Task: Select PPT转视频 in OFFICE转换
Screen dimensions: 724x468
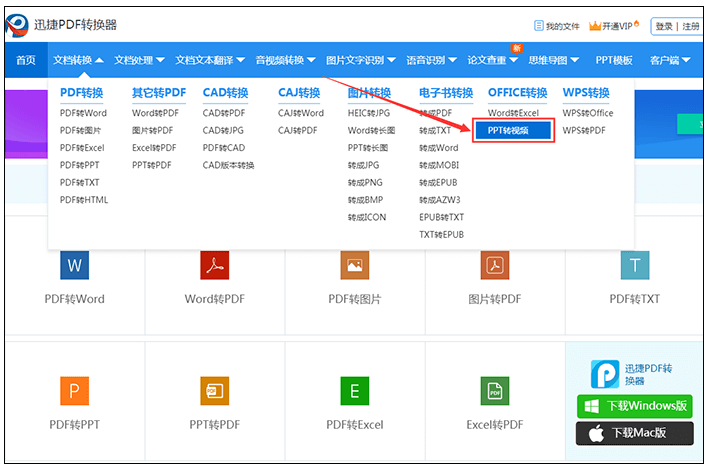Action: pyautogui.click(x=513, y=131)
